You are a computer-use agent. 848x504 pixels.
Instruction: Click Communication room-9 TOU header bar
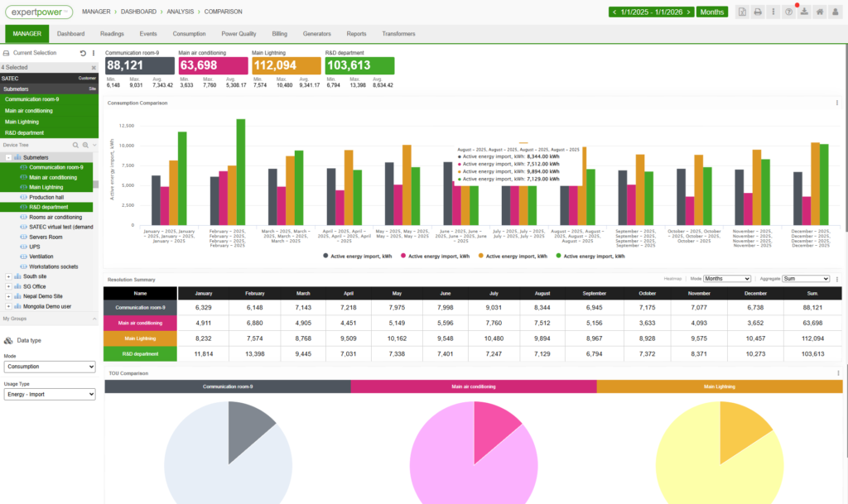tap(228, 386)
